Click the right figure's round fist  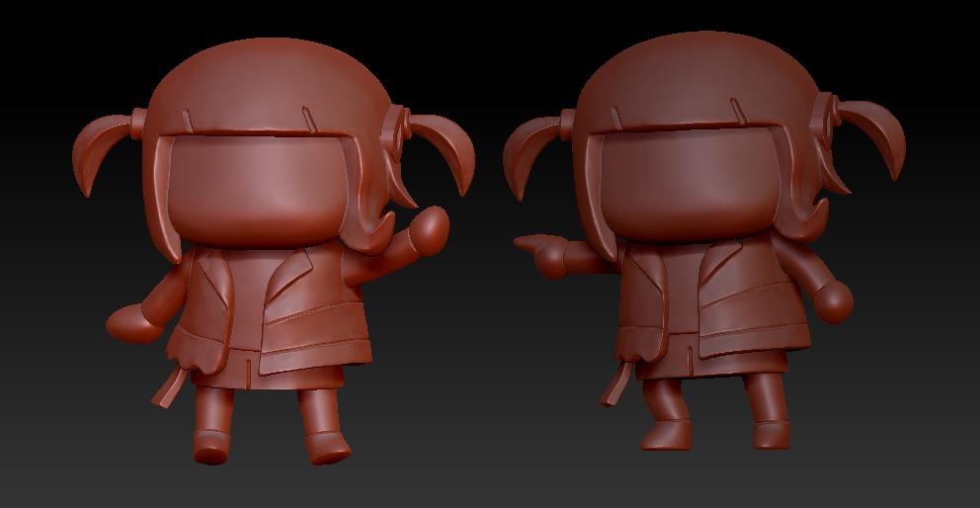[836, 299]
